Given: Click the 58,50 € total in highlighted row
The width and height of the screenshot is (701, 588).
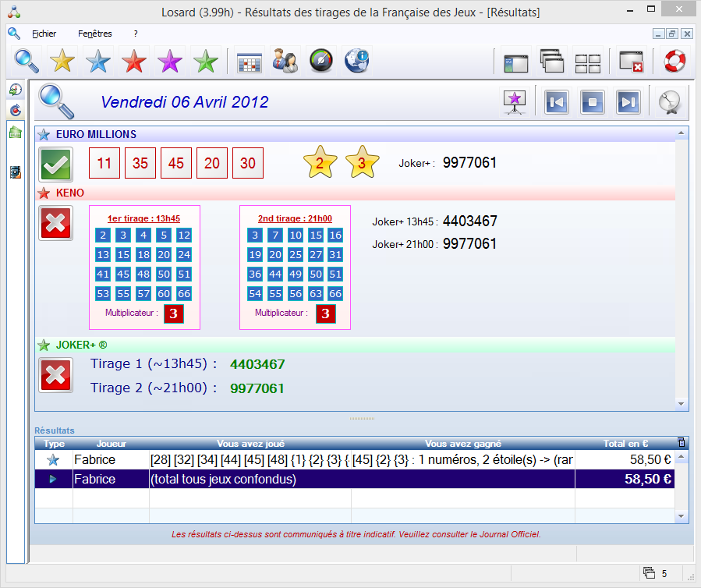Looking at the screenshot, I should 648,479.
